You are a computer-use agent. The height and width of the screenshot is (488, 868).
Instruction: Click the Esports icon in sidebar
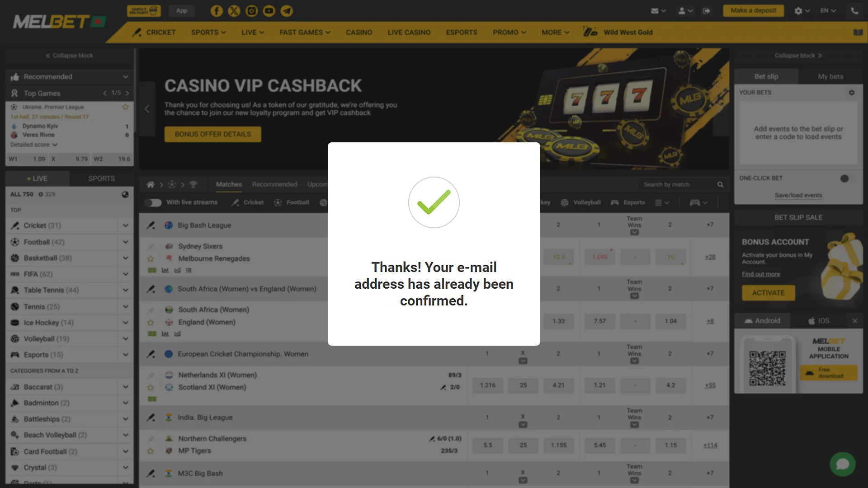pos(15,355)
